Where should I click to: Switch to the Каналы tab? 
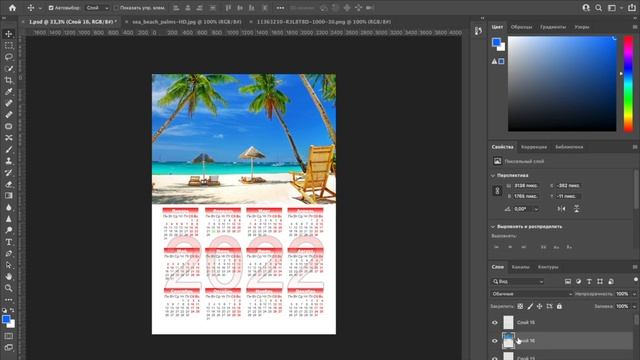(x=520, y=267)
